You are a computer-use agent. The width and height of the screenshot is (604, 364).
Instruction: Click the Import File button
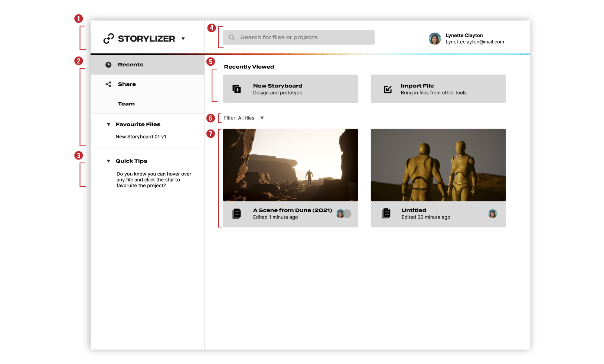pyautogui.click(x=438, y=89)
